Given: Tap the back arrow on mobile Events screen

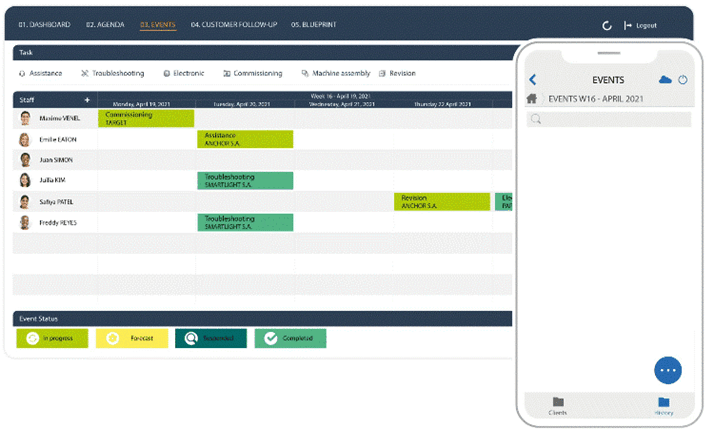Looking at the screenshot, I should [532, 80].
